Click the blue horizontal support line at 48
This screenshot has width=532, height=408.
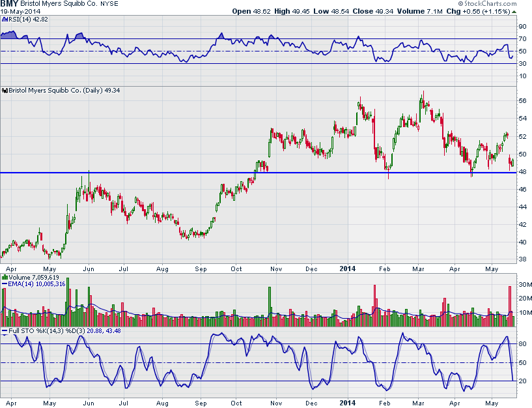[x=259, y=173]
